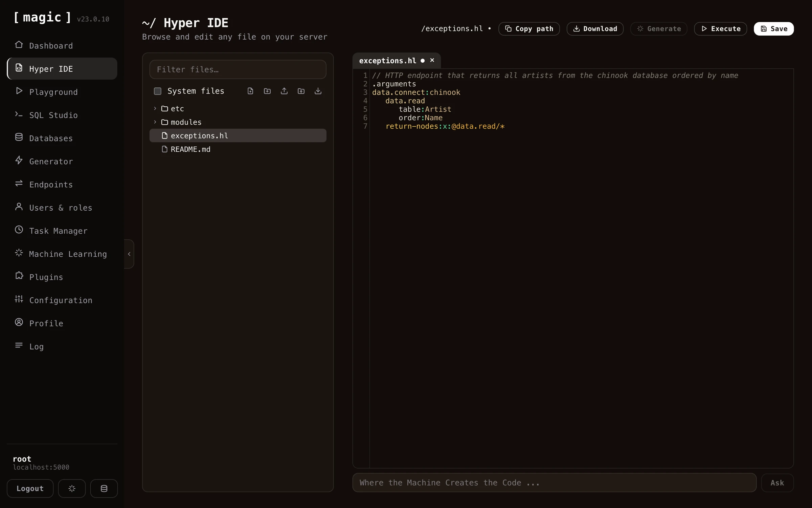Image resolution: width=812 pixels, height=508 pixels.
Task: Click the Logout button
Action: [30, 488]
